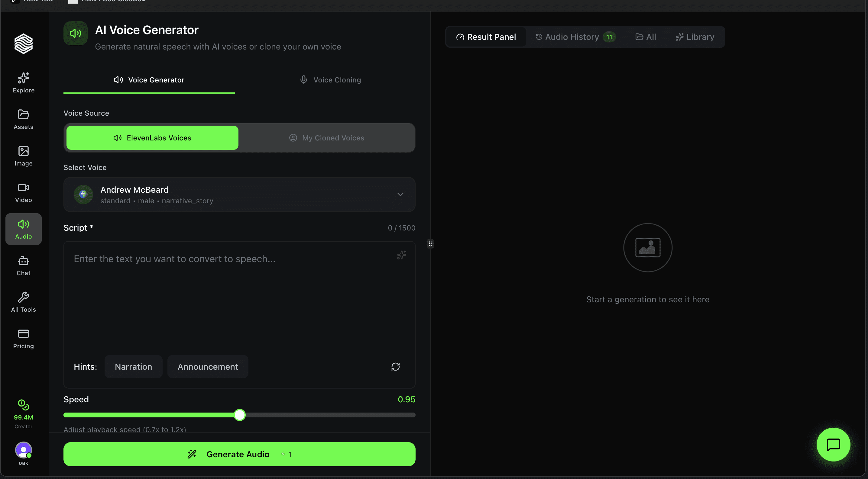Keep ElevenLabs Voices as voice source

(x=152, y=138)
